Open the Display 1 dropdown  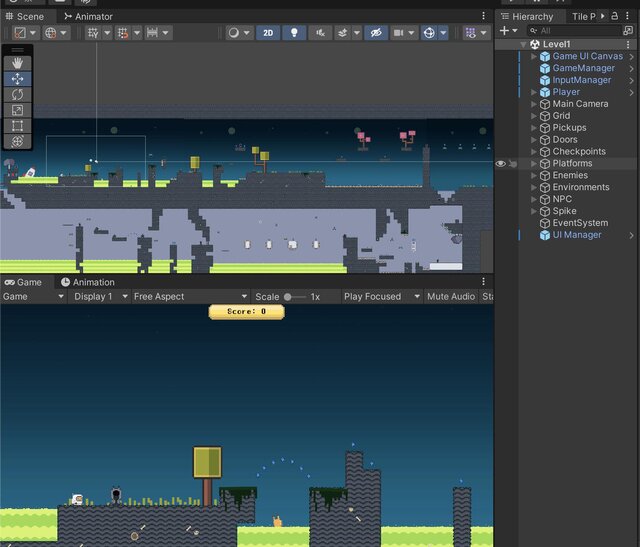click(x=101, y=296)
